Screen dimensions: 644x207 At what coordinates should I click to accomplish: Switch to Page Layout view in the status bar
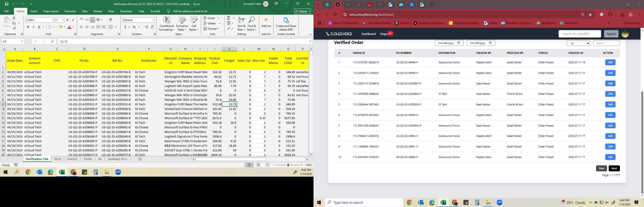coord(258,165)
